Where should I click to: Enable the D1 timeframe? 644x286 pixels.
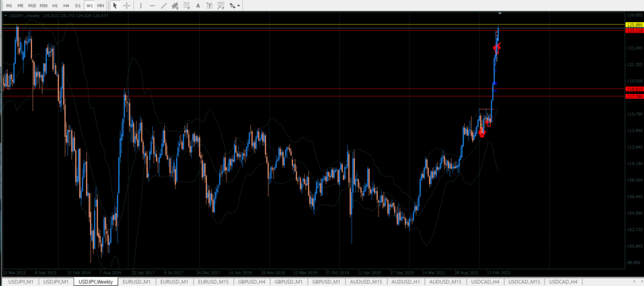click(77, 5)
